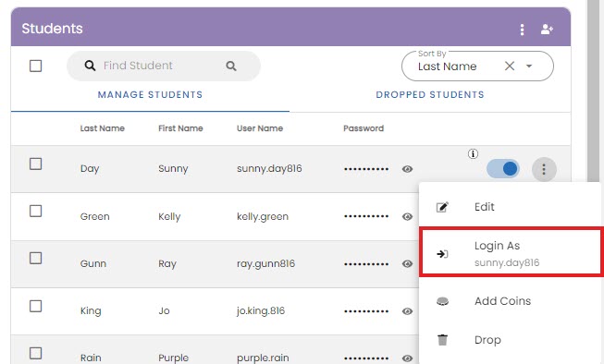Click the Login As arrow icon
The height and width of the screenshot is (364, 604).
click(442, 254)
